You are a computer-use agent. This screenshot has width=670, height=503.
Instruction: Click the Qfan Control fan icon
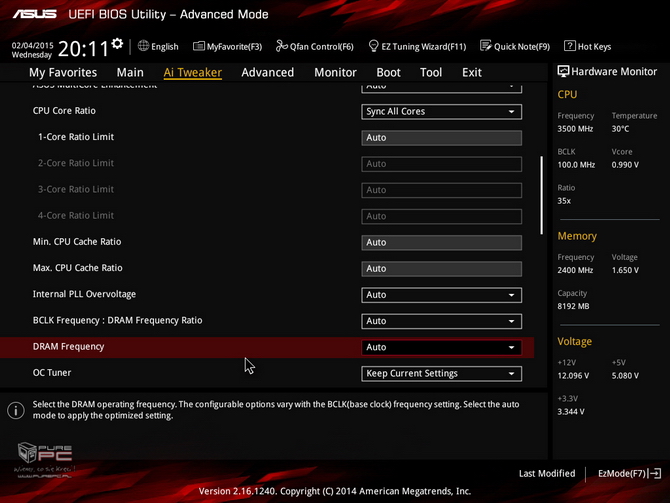pos(282,46)
